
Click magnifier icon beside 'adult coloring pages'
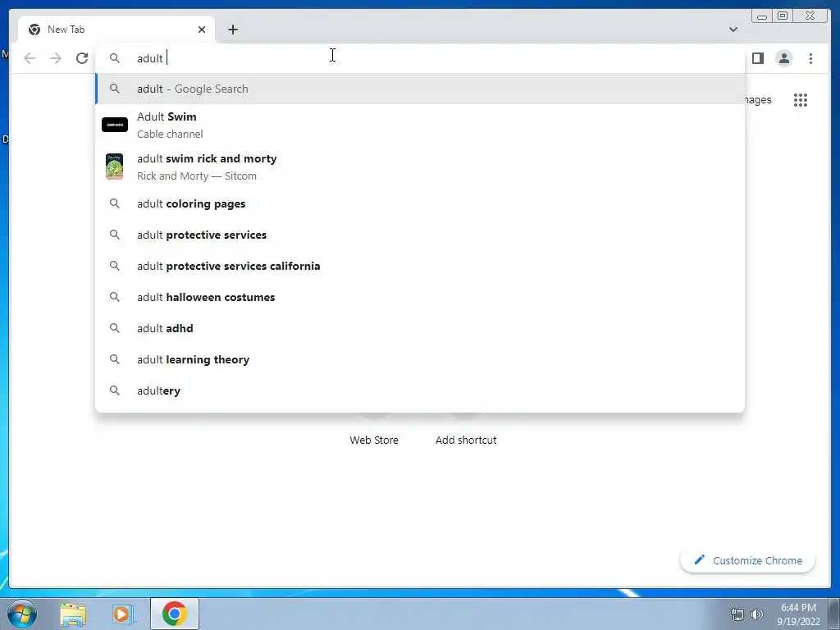pyautogui.click(x=115, y=203)
